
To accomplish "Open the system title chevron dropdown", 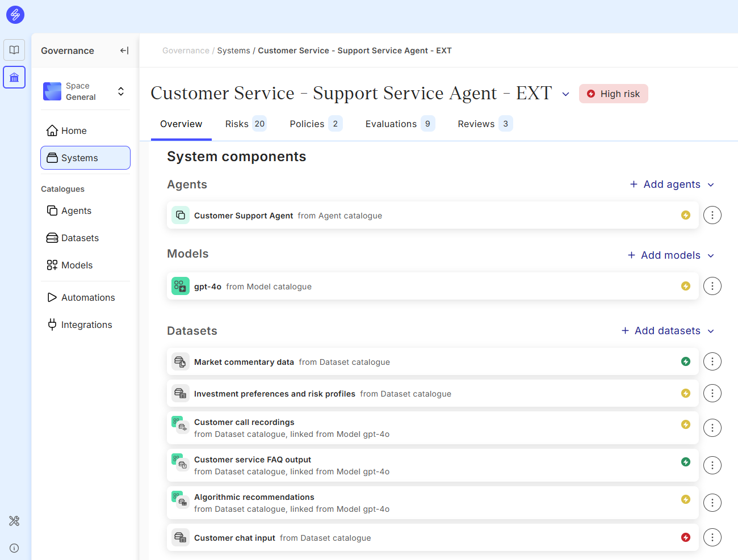I will pyautogui.click(x=565, y=94).
